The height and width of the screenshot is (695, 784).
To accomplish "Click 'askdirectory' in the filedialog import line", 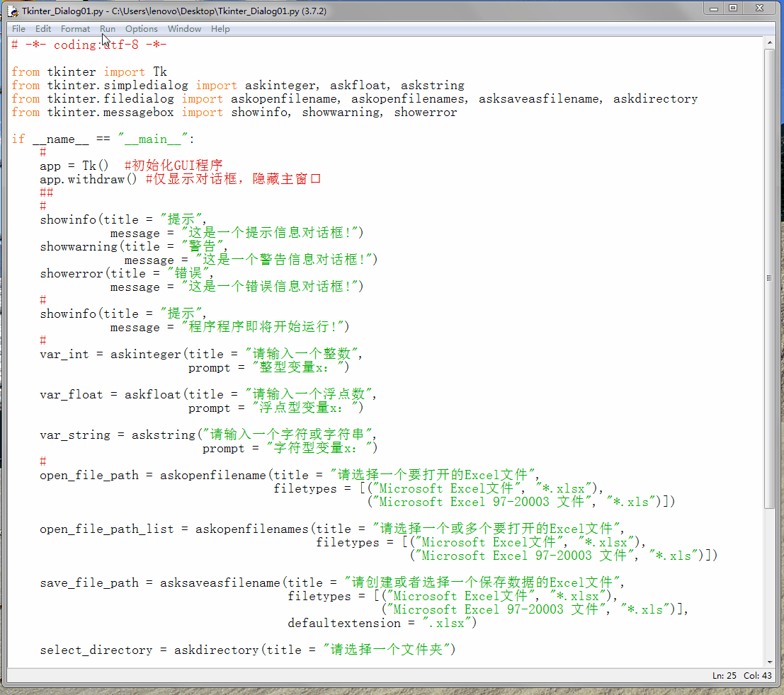I will point(656,99).
